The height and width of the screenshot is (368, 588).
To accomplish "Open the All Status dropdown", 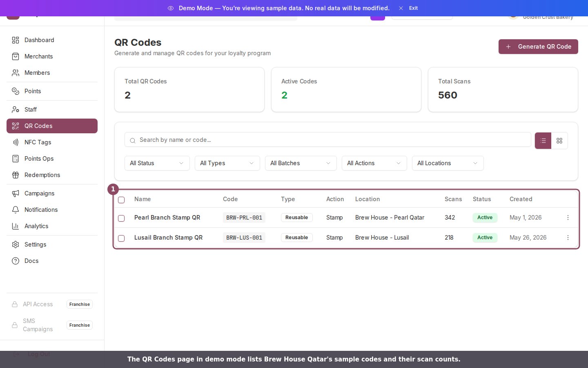I will point(157,163).
